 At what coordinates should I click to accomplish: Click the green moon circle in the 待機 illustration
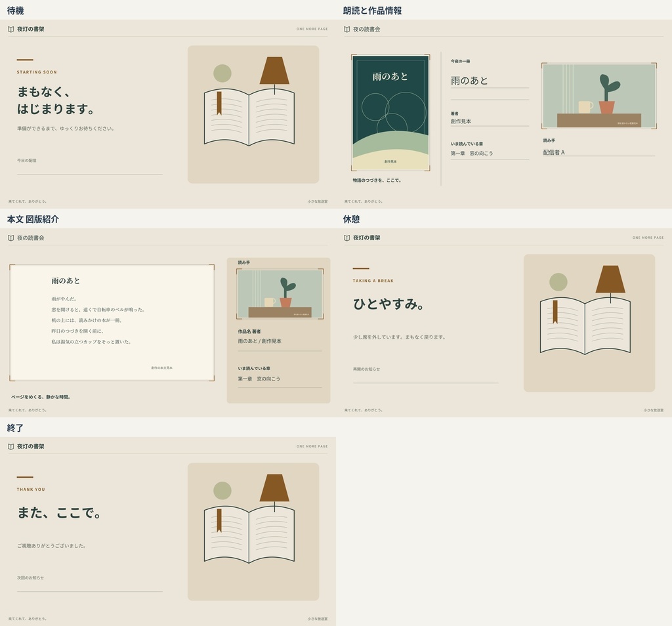tap(222, 73)
